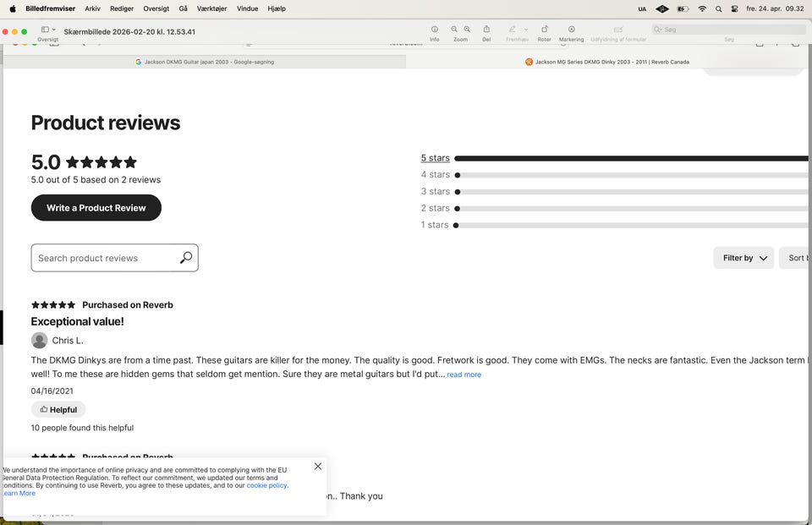Click the UA menu bar icon
This screenshot has height=525, width=812.
pyautogui.click(x=642, y=8)
